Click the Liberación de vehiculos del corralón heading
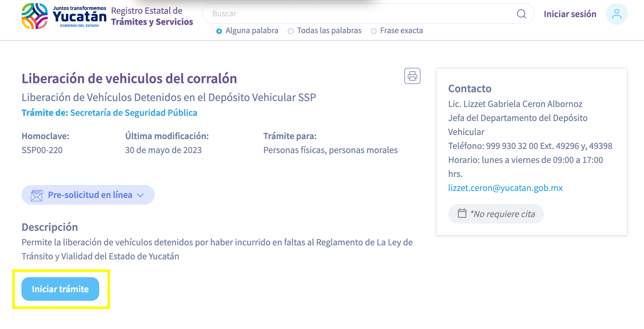This screenshot has height=329, width=644. (129, 78)
